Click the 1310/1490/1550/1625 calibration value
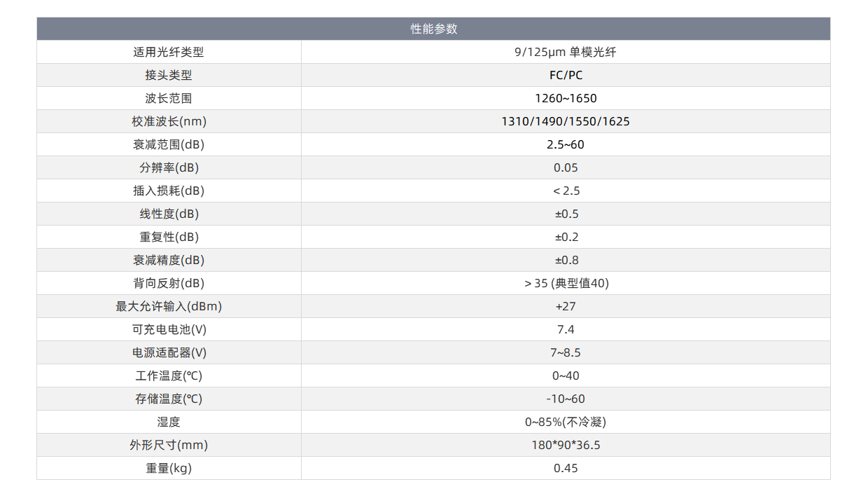Viewport: 868px width, 496px height. 566,121
